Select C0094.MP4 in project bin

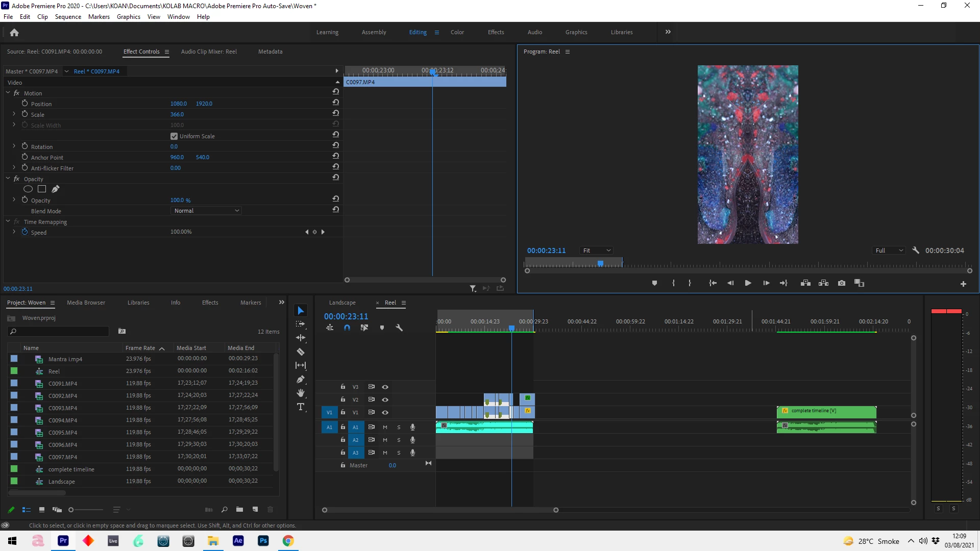63,420
